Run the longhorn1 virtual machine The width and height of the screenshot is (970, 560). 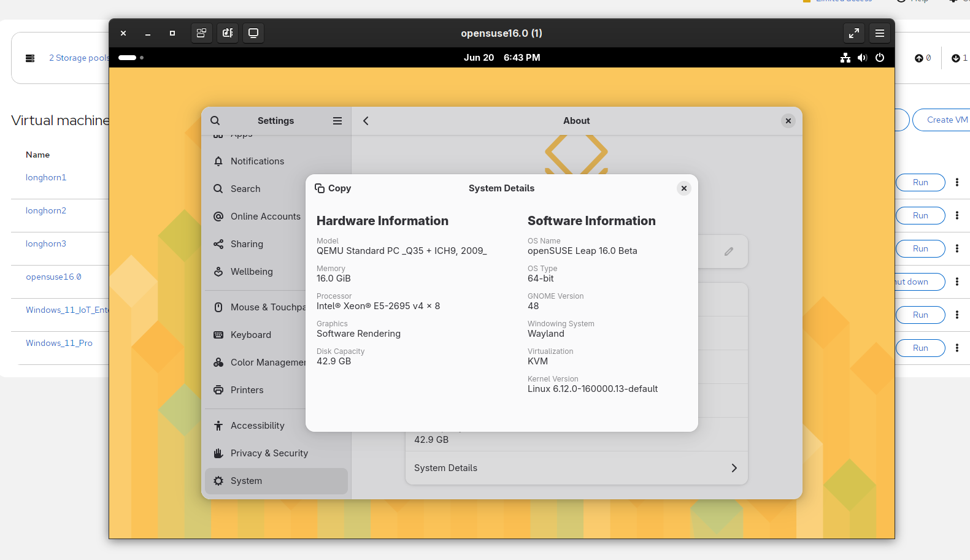[x=920, y=182]
